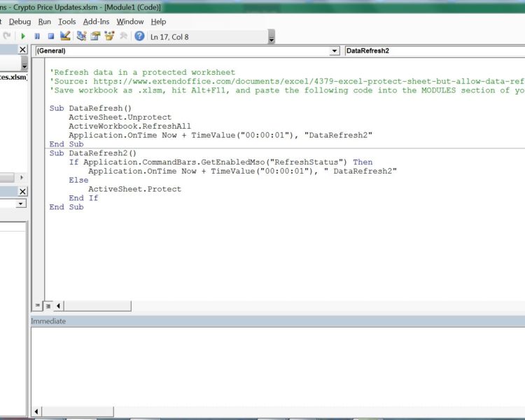Screen dimensions: 525x420
Task: Click the Reset (stop) toolbar icon
Action: (51, 36)
